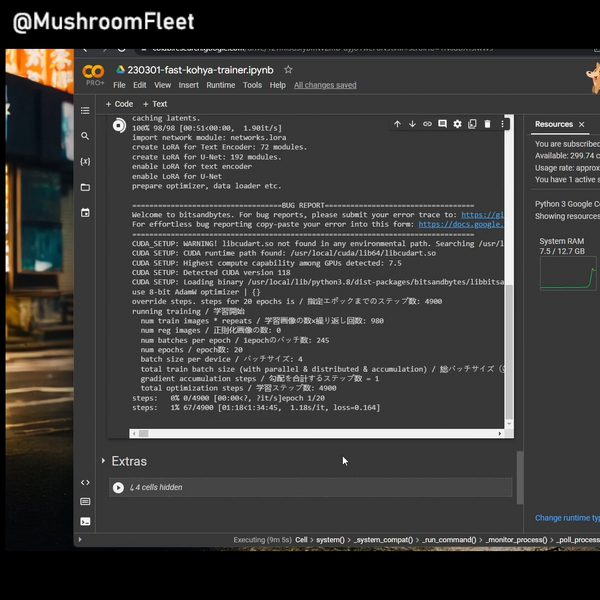Screen dimensions: 600x600
Task: Show the 4 cells hidden row
Action: pyautogui.click(x=310, y=487)
